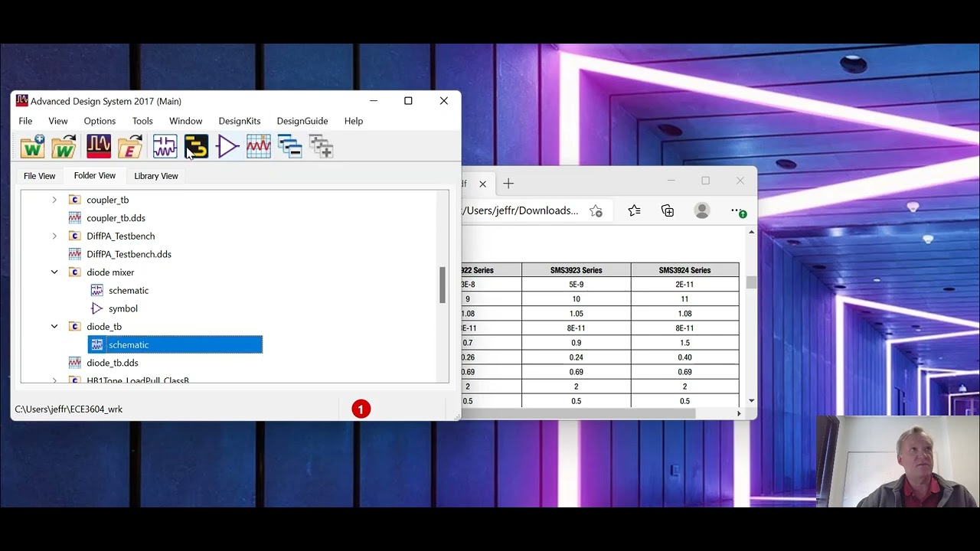
Task: Select the diode_tb cell row
Action: (104, 327)
